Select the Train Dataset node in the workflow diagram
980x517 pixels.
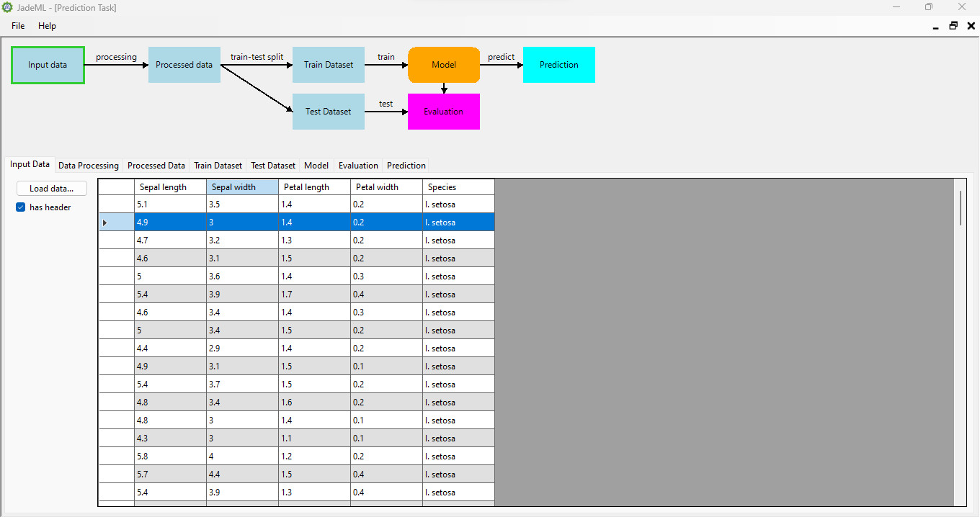329,65
